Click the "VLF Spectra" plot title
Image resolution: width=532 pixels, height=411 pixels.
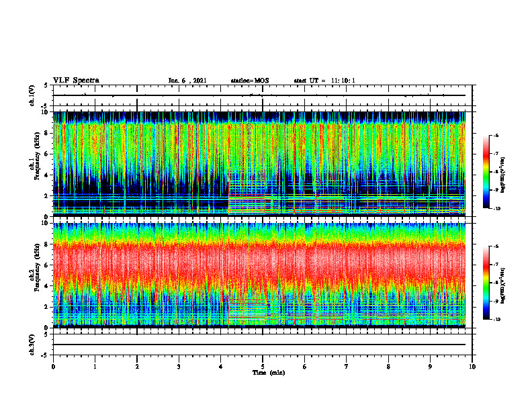tap(76, 81)
